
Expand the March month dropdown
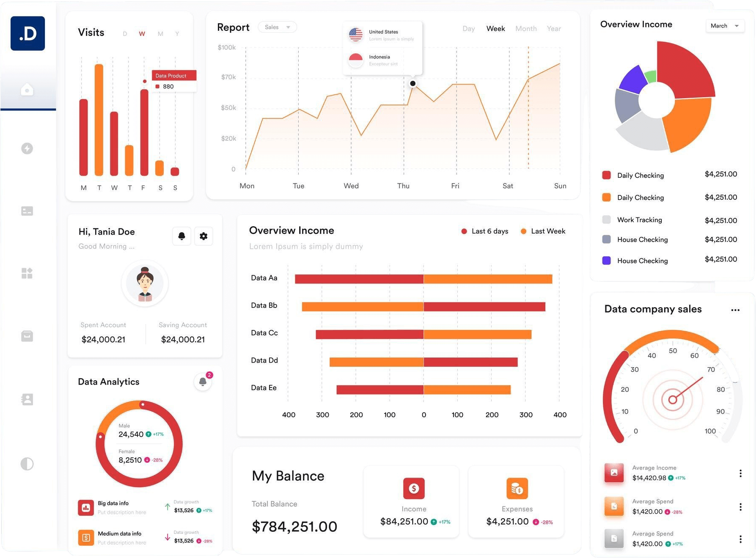pos(725,26)
